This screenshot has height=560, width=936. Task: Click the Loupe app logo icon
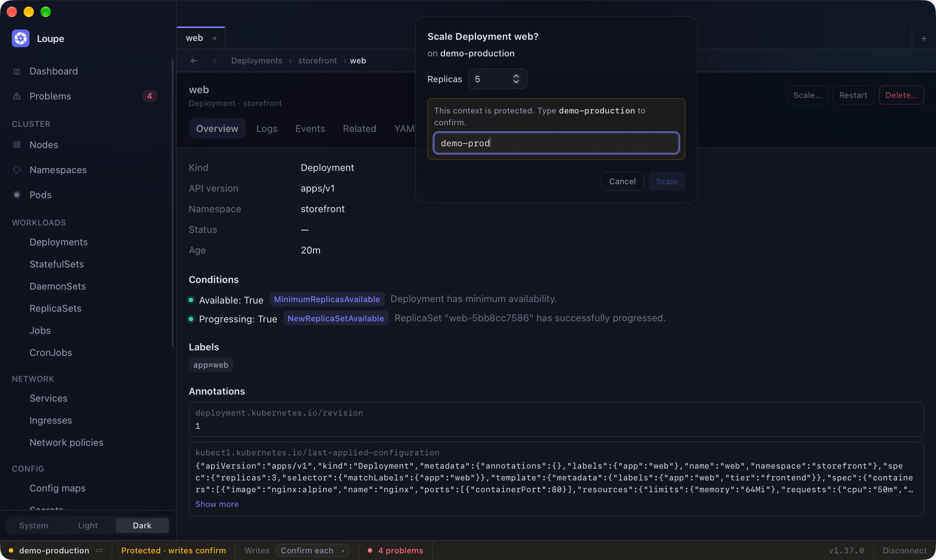coord(20,38)
